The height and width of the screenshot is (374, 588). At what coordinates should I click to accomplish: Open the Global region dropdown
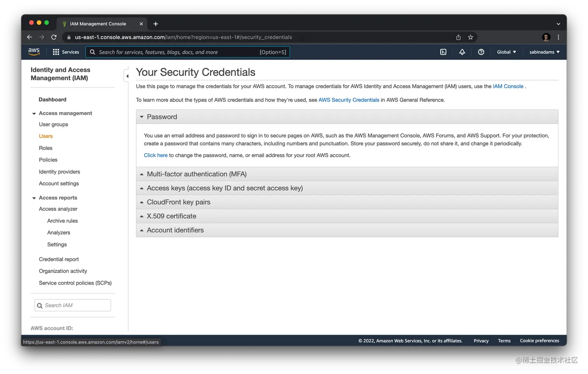point(506,52)
